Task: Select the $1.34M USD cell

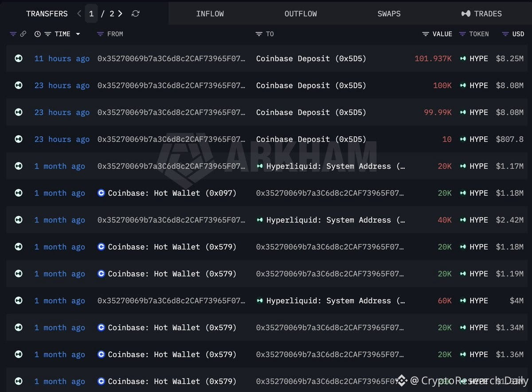Action: coord(509,327)
